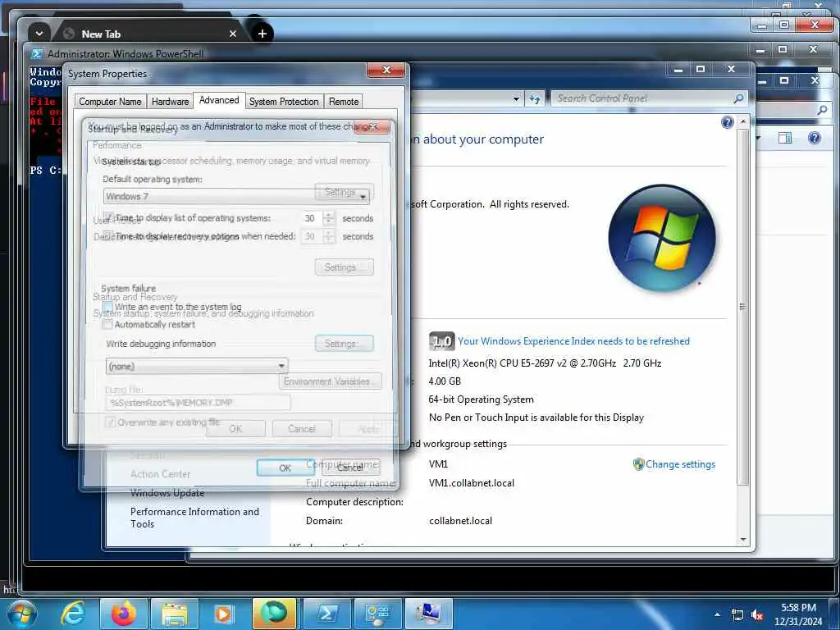The image size is (840, 630).
Task: Open the Action Center link
Action: [x=160, y=474]
